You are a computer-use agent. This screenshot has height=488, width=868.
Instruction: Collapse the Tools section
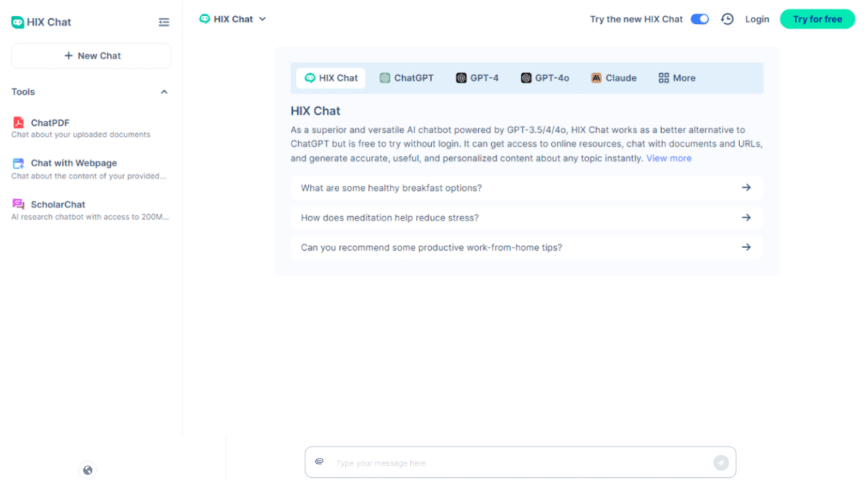[x=164, y=92]
